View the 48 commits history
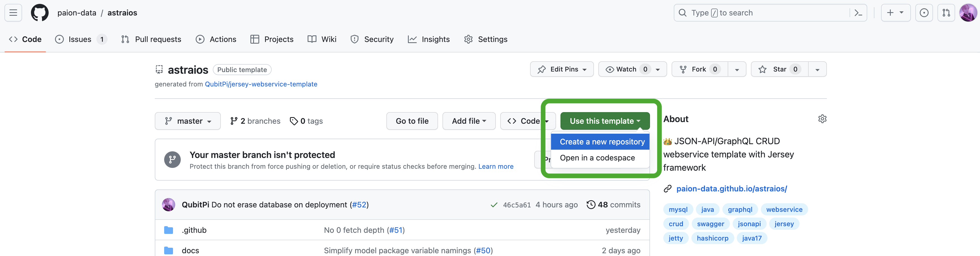Image resolution: width=980 pixels, height=256 pixels. pos(613,205)
